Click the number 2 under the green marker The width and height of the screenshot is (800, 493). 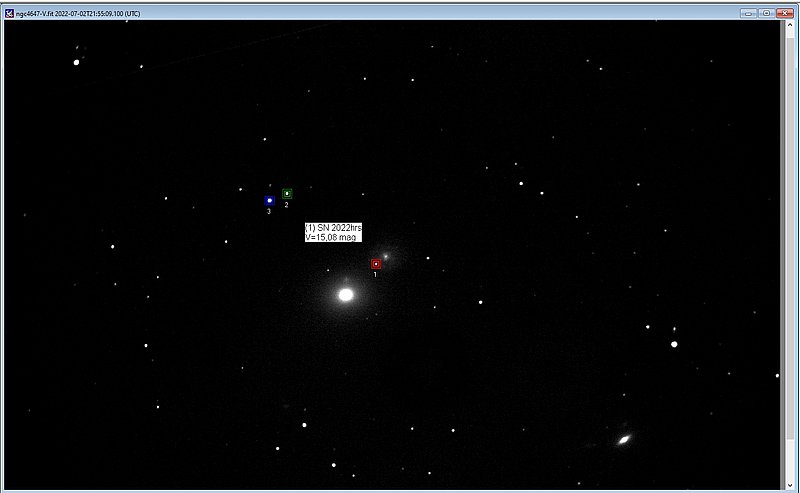point(286,205)
